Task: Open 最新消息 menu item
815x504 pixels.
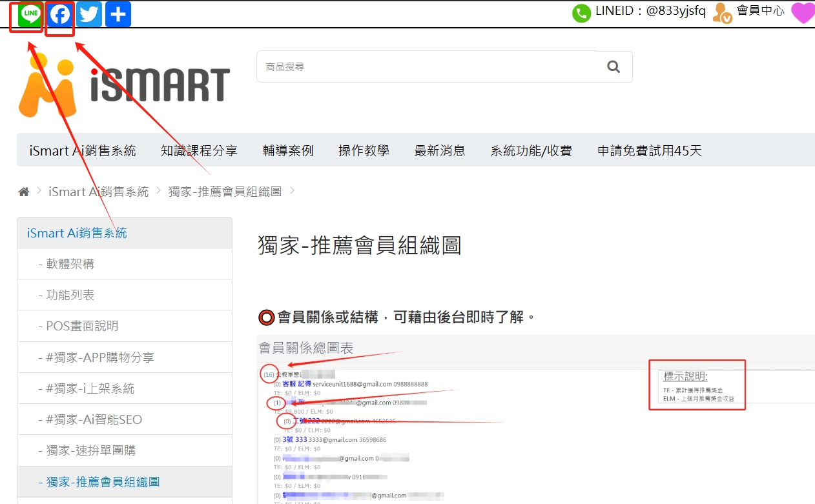Action: tap(440, 151)
